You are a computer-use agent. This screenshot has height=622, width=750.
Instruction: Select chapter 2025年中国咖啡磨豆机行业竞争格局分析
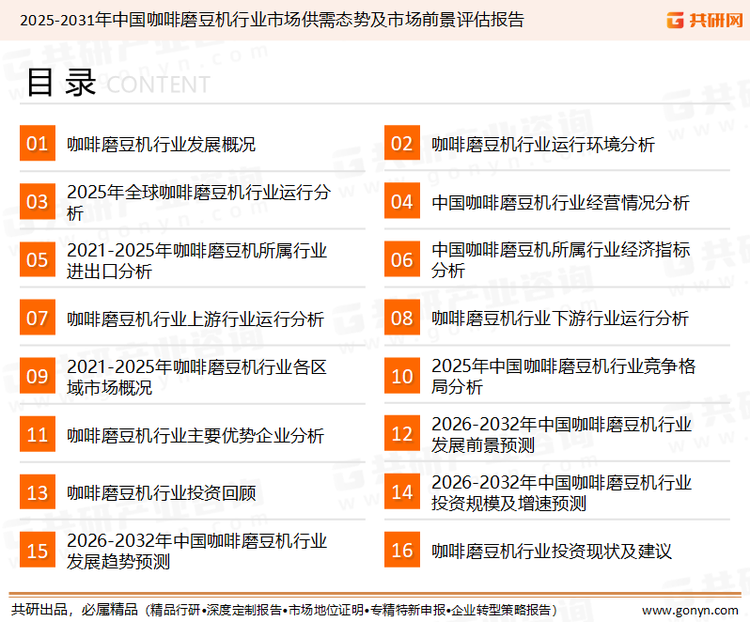click(563, 376)
